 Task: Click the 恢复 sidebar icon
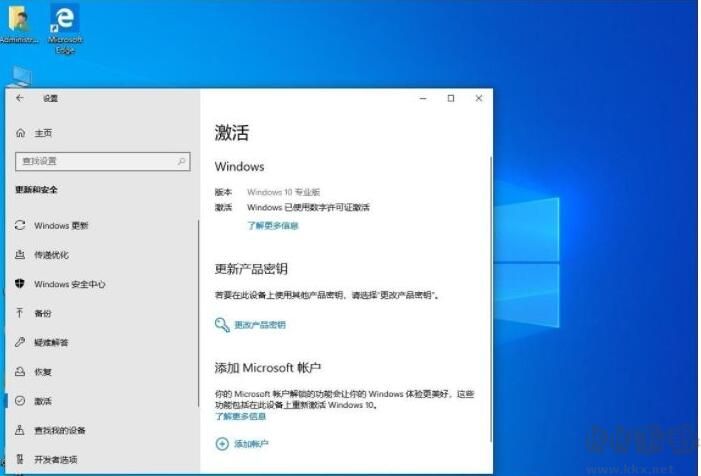click(20, 371)
